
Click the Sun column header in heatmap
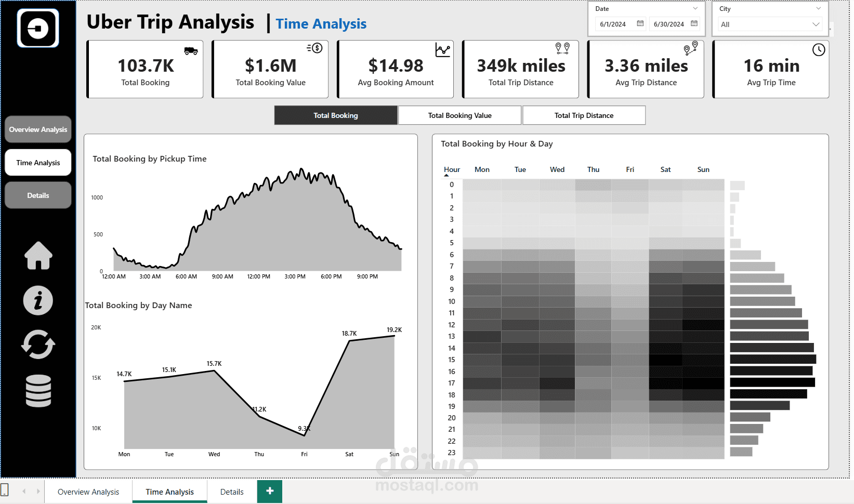tap(703, 169)
